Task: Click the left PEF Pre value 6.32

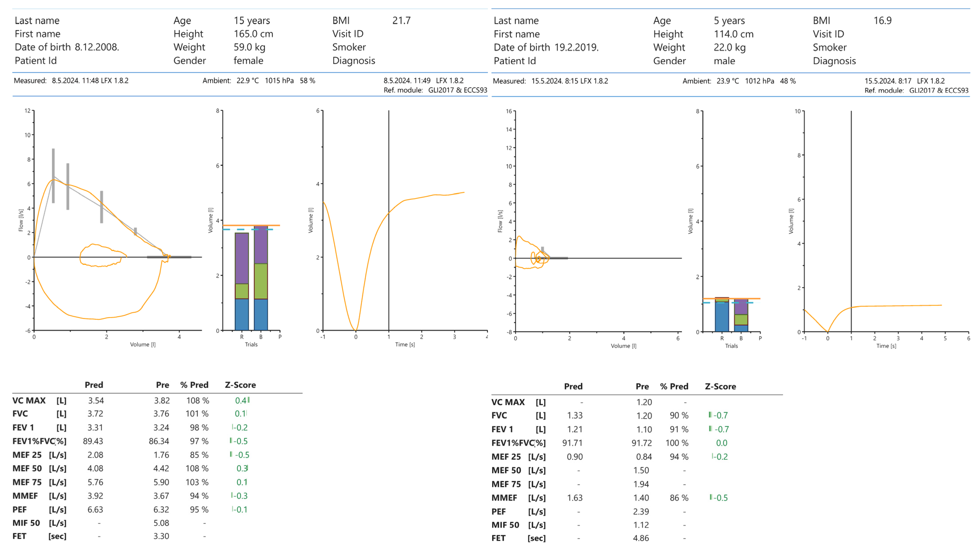Action: pos(161,509)
